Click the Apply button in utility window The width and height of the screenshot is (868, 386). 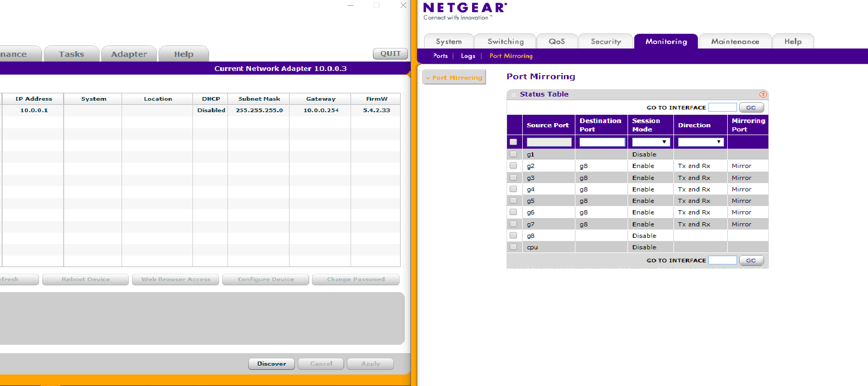(x=370, y=364)
